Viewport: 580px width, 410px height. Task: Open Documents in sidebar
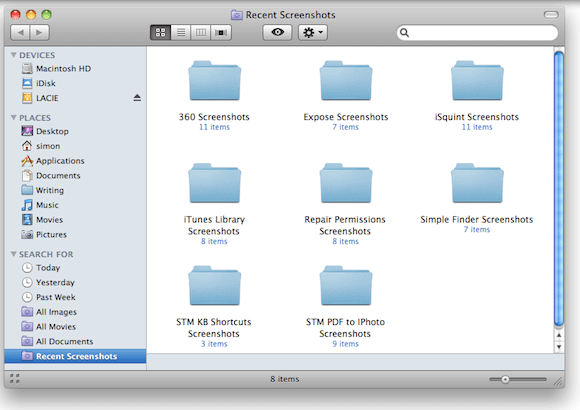click(x=75, y=175)
